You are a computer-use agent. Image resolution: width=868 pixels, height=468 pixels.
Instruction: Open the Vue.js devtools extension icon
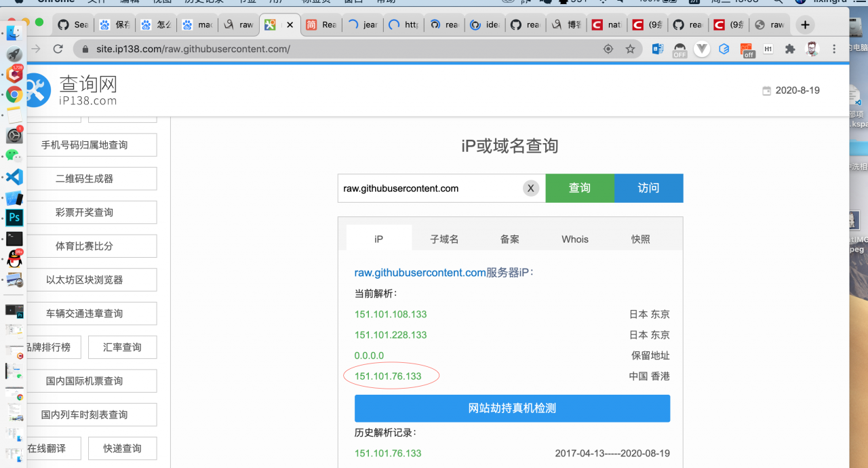703,49
